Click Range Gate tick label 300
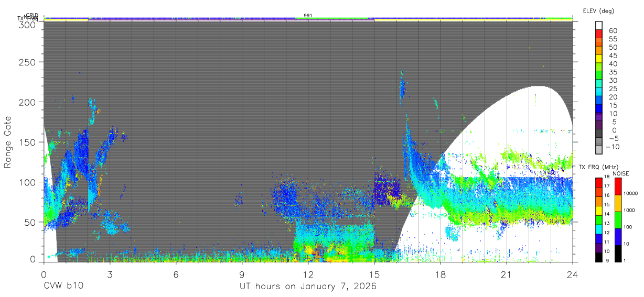Image resolution: width=644 pixels, height=297 pixels. coord(28,24)
